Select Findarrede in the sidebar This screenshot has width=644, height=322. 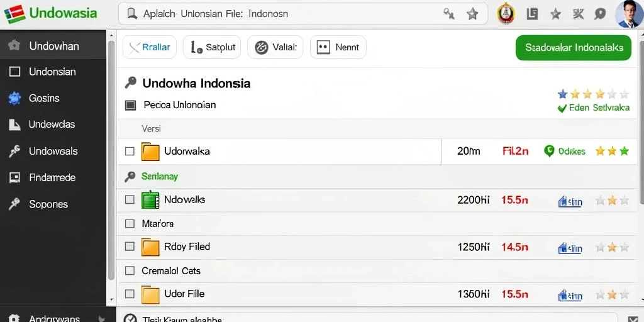pos(53,177)
